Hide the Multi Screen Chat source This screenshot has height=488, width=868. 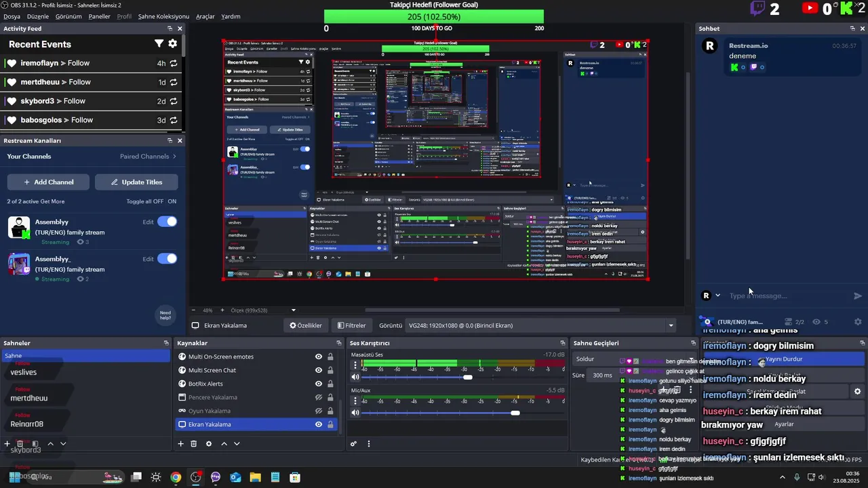pyautogui.click(x=319, y=370)
